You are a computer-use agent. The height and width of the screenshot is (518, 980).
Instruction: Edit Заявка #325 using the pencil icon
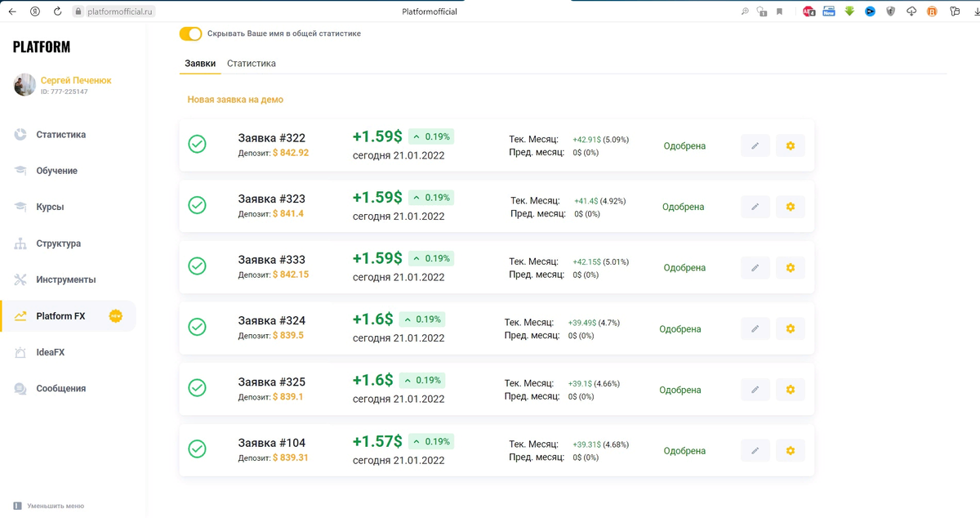click(x=755, y=390)
